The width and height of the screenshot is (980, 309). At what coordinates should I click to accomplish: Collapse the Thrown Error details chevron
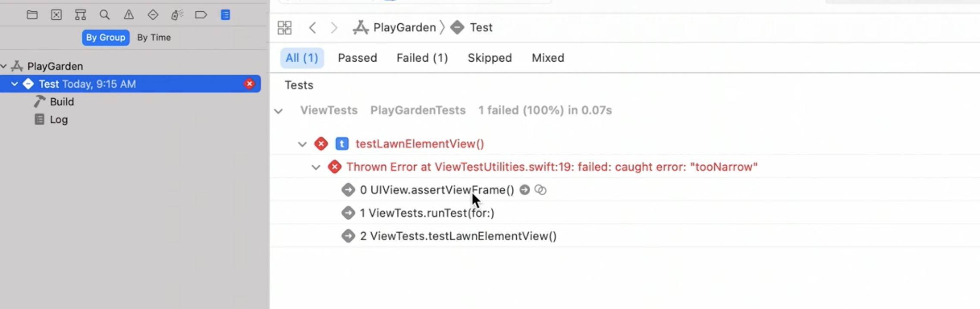[316, 167]
